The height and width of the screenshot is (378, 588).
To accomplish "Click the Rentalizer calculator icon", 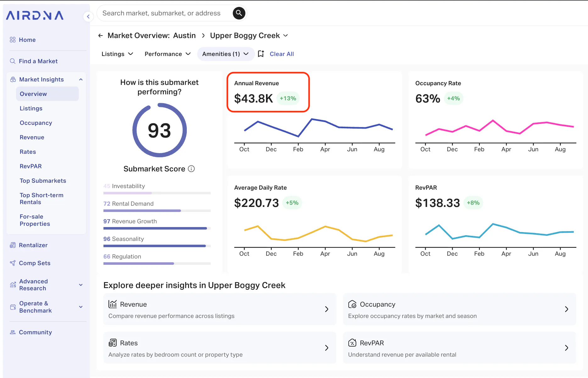I will 13,245.
